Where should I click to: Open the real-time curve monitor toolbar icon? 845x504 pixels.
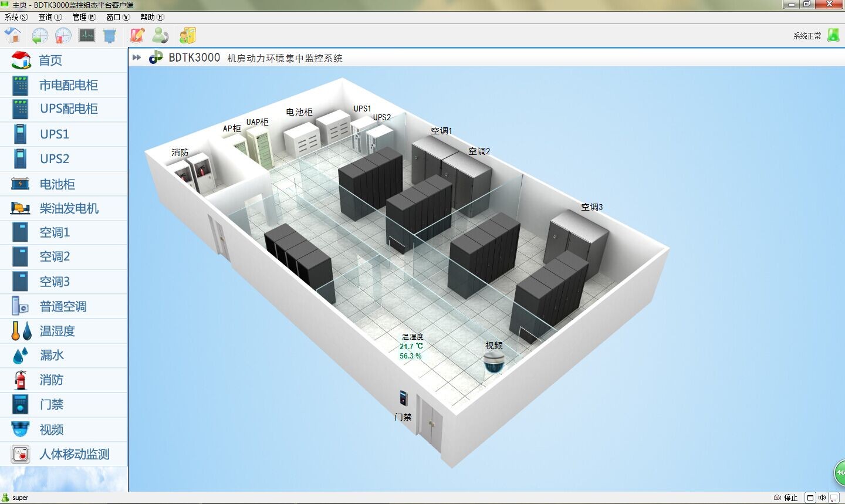pyautogui.click(x=87, y=36)
